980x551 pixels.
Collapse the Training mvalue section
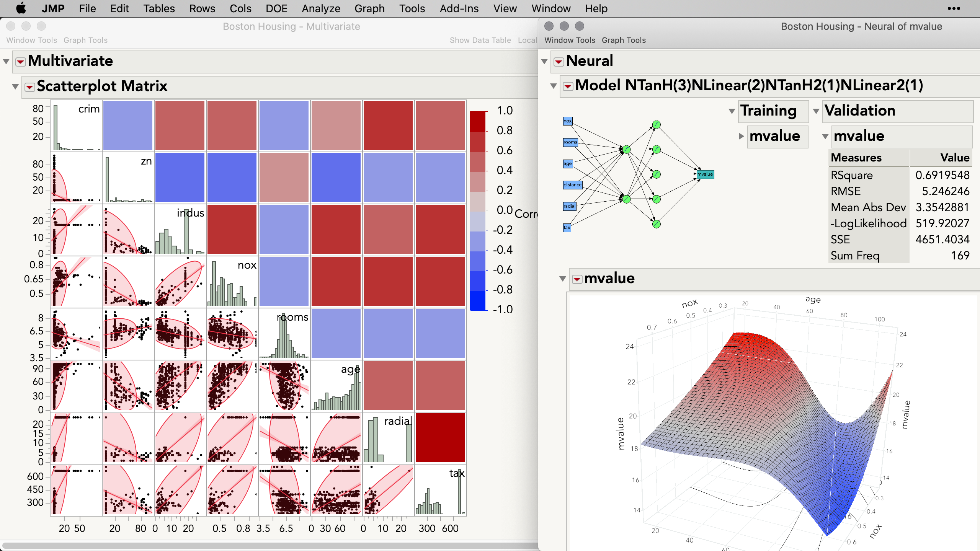point(740,137)
